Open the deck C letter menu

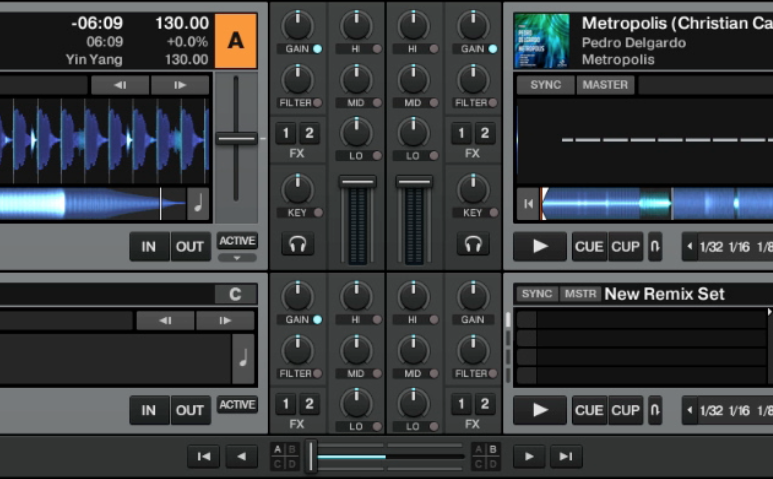236,294
